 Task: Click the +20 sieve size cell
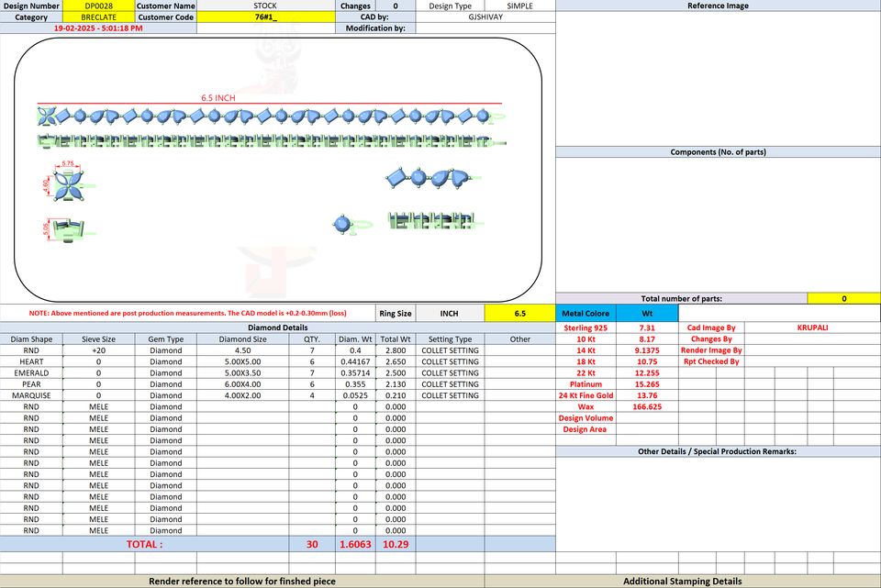(x=99, y=350)
